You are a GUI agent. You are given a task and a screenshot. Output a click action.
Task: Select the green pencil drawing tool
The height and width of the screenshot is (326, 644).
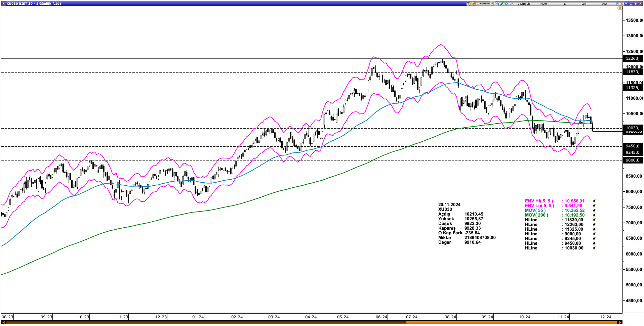(x=502, y=4)
